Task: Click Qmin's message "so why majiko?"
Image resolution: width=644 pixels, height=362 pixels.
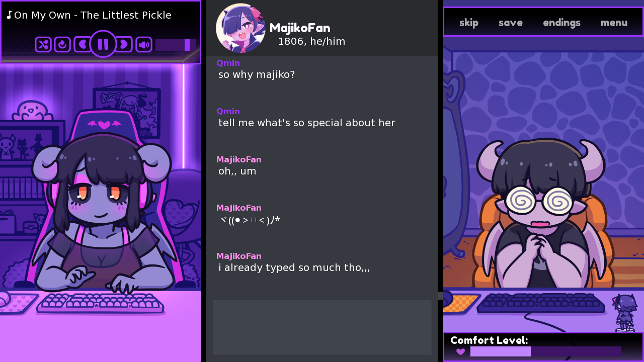Action: (257, 74)
